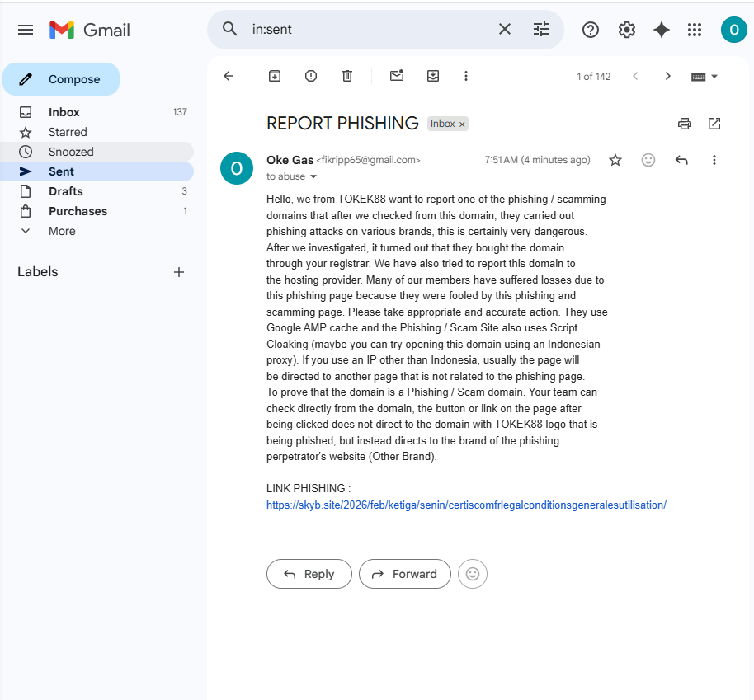Click the search magnifier icon
Screen dimensions: 754x700
230,29
